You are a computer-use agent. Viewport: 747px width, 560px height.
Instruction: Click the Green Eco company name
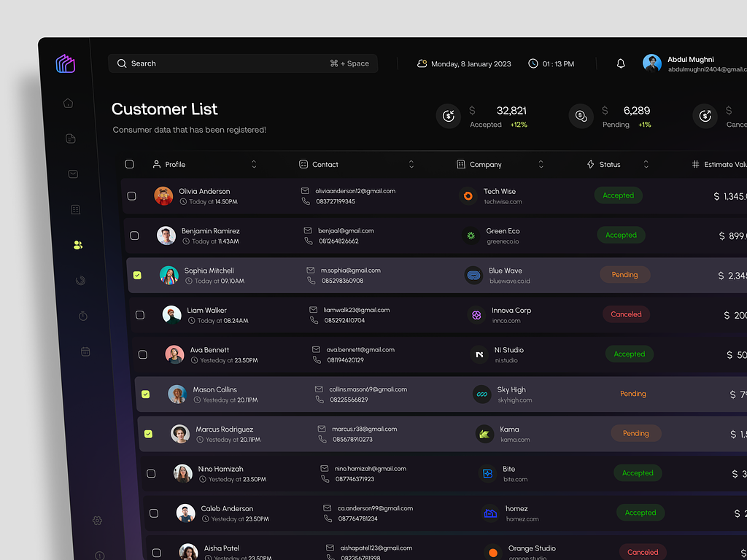(503, 231)
